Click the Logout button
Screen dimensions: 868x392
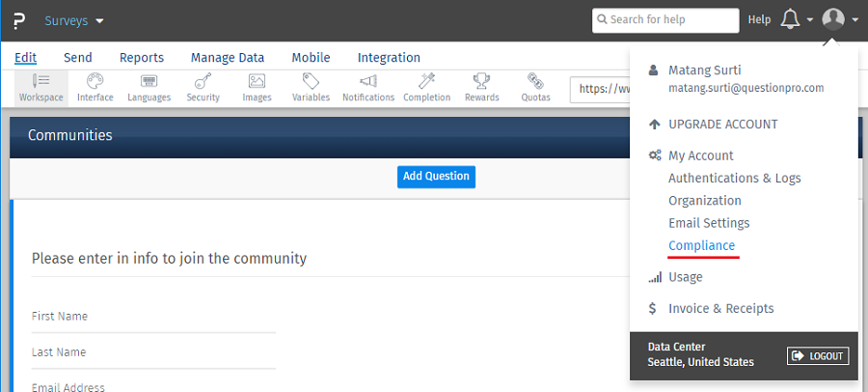coord(818,356)
